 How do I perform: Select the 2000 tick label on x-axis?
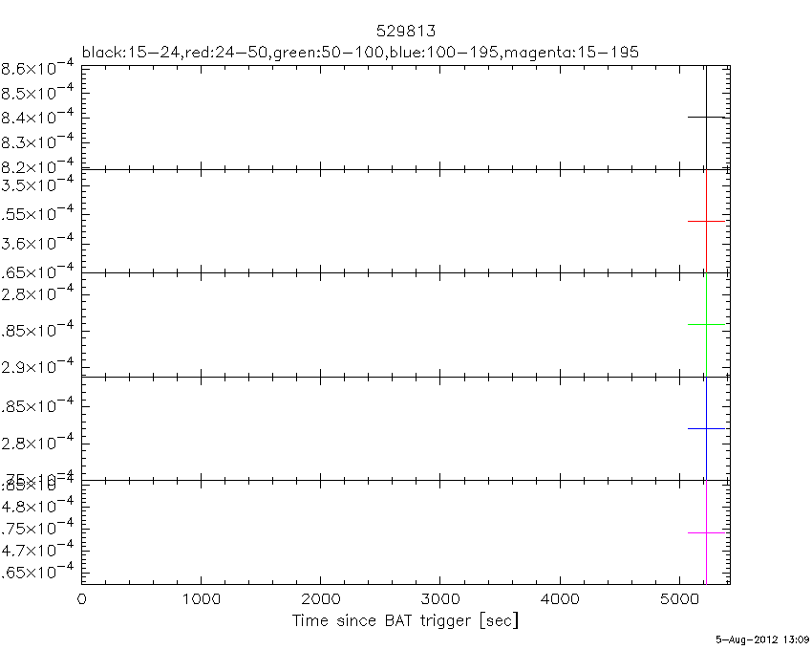[320, 600]
